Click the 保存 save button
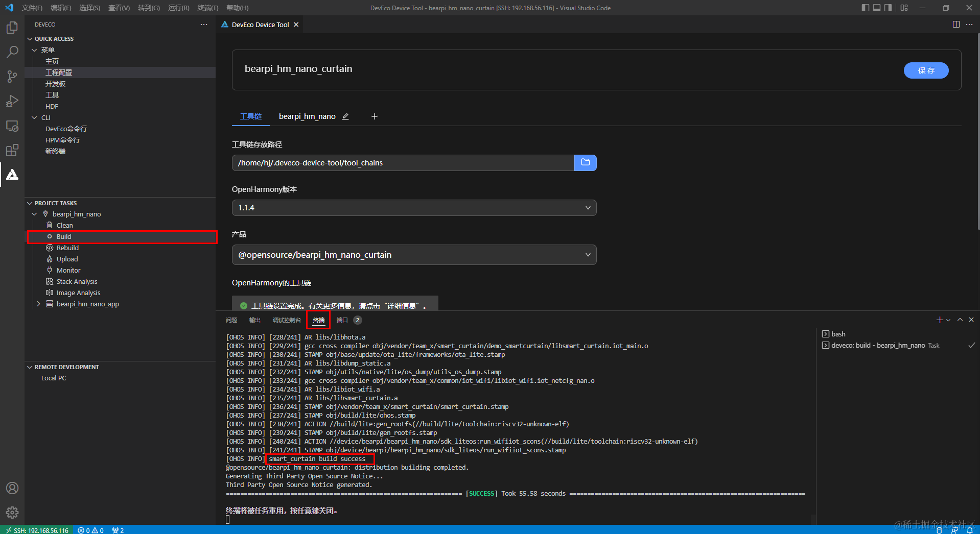This screenshot has width=980, height=534. pos(926,70)
